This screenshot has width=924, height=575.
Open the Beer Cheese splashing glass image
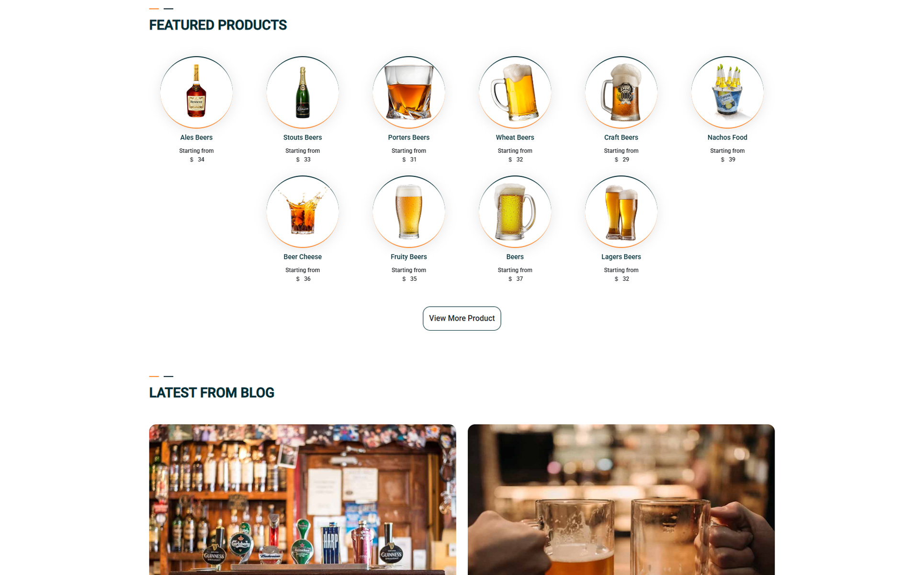303,212
